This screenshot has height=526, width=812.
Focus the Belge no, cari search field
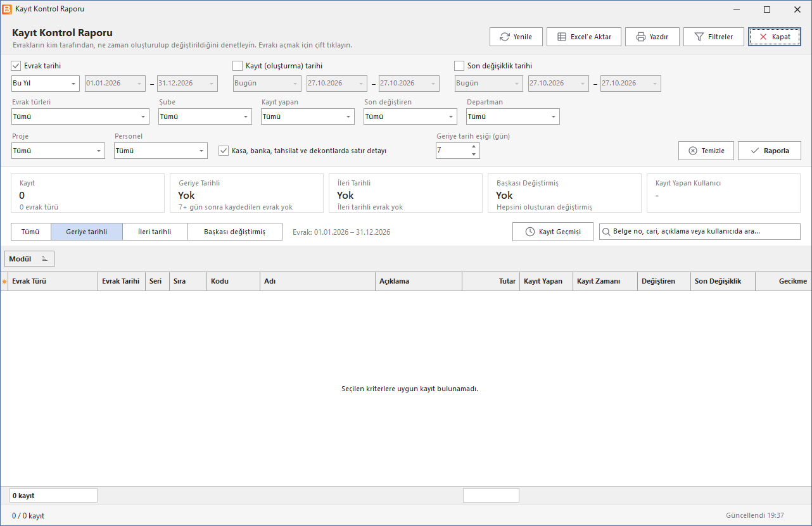[x=700, y=232]
